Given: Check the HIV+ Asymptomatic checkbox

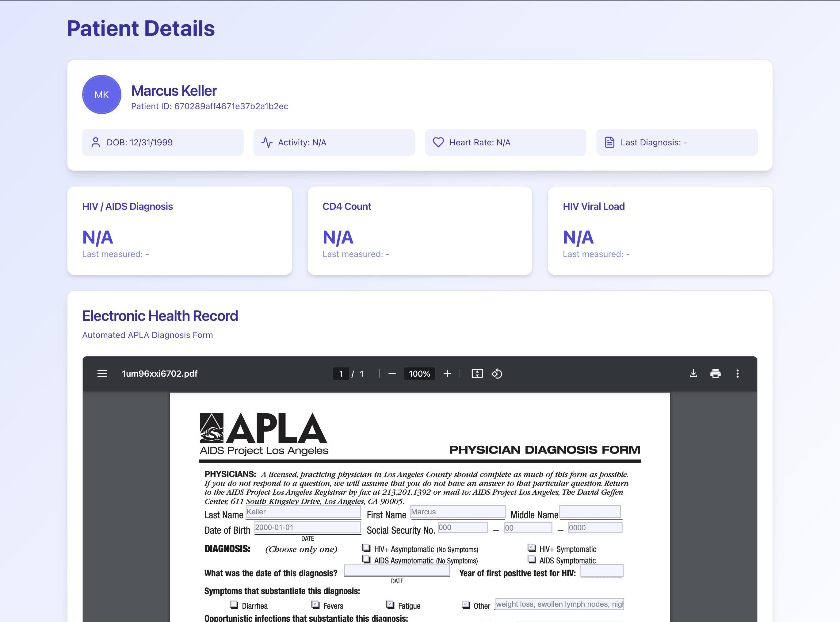Looking at the screenshot, I should (366, 548).
